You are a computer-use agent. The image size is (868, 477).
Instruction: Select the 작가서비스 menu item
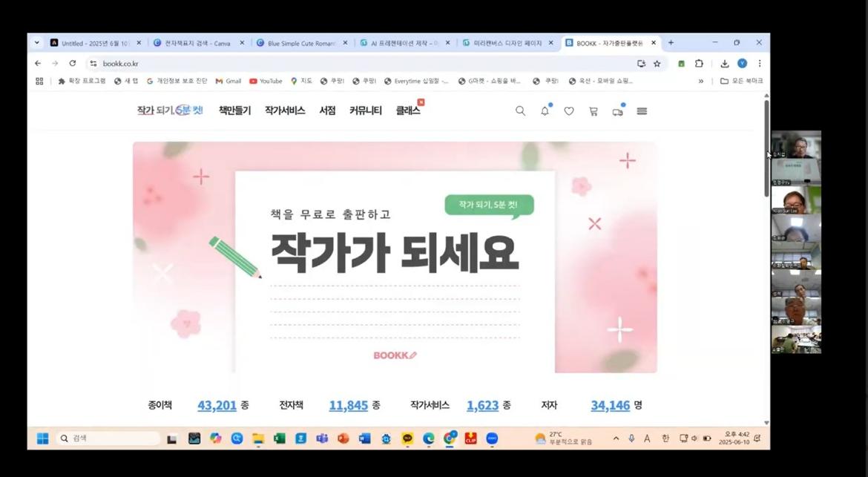click(285, 111)
